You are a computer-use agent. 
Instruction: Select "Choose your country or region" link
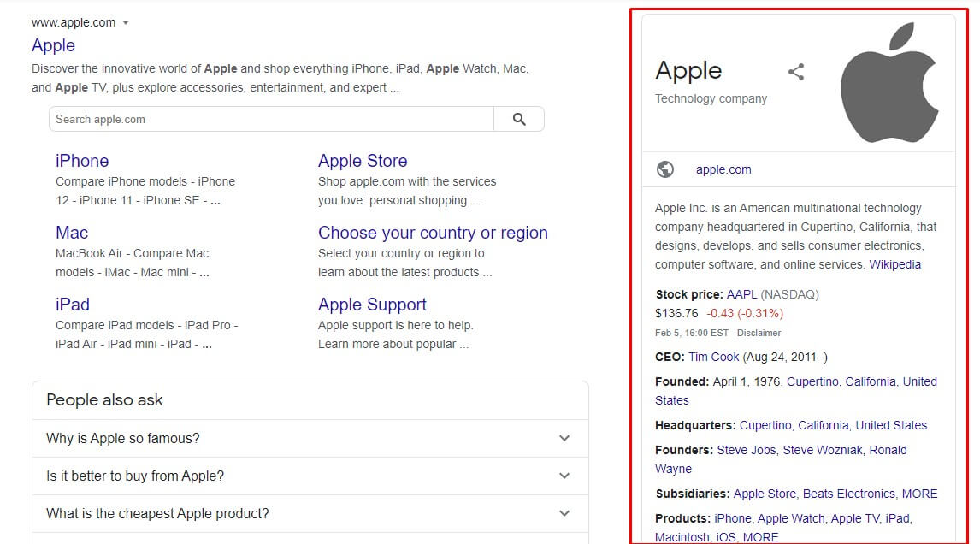coord(433,233)
